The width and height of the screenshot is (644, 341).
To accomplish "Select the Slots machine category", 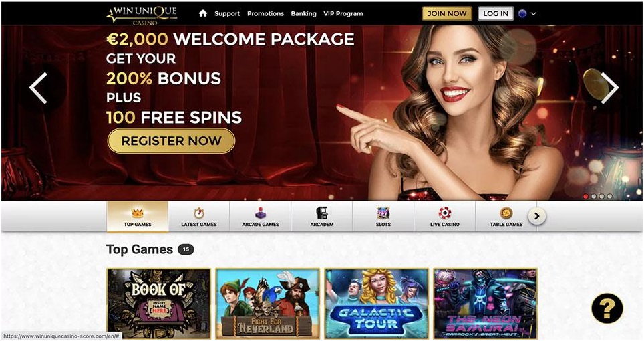I will click(x=383, y=217).
